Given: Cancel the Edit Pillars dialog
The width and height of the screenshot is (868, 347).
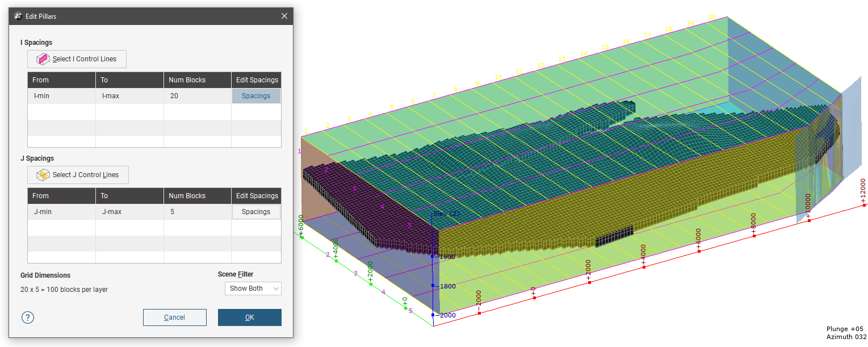Looking at the screenshot, I should (174, 317).
